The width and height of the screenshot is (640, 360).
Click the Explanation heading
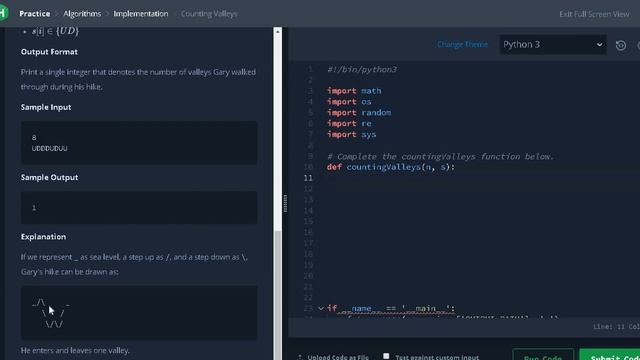(43, 237)
